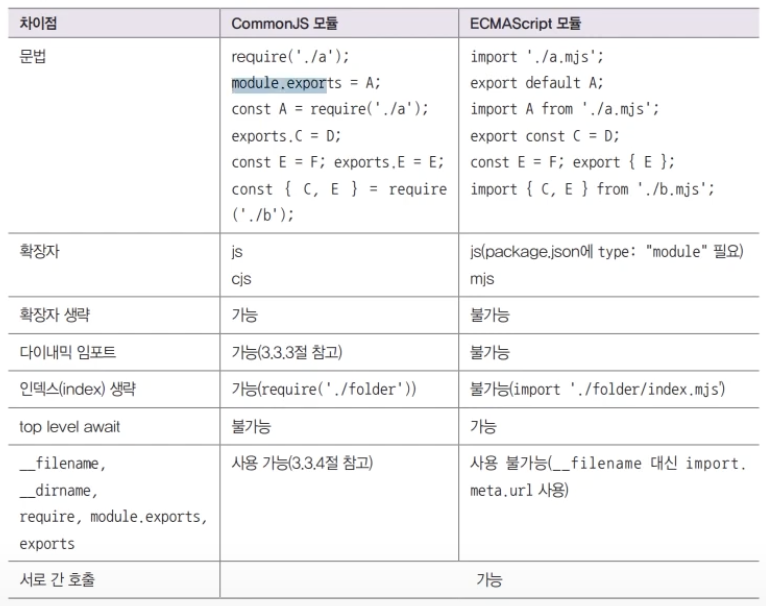
Task: Click 가능(3.3.3절 참고) cell text
Action: (x=287, y=352)
